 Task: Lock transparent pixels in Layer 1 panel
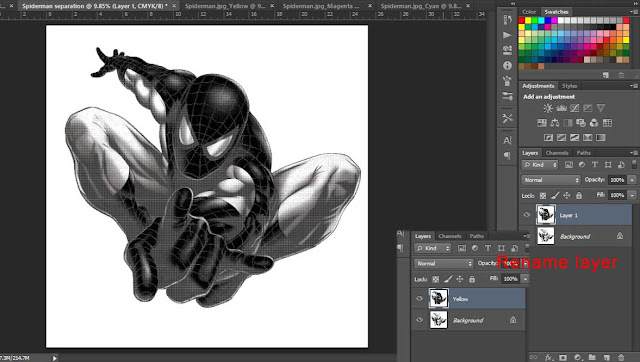point(543,196)
